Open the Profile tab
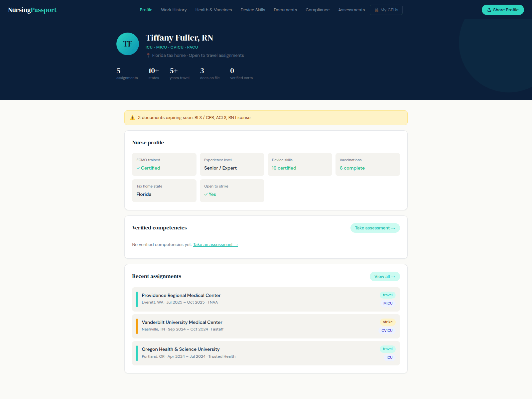Viewport: 532px width, 399px height. click(x=146, y=10)
